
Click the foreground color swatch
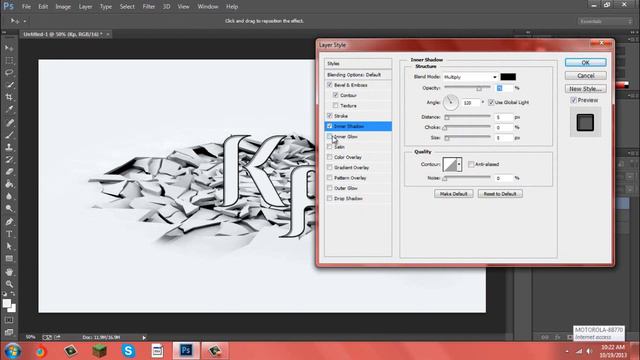(7, 303)
